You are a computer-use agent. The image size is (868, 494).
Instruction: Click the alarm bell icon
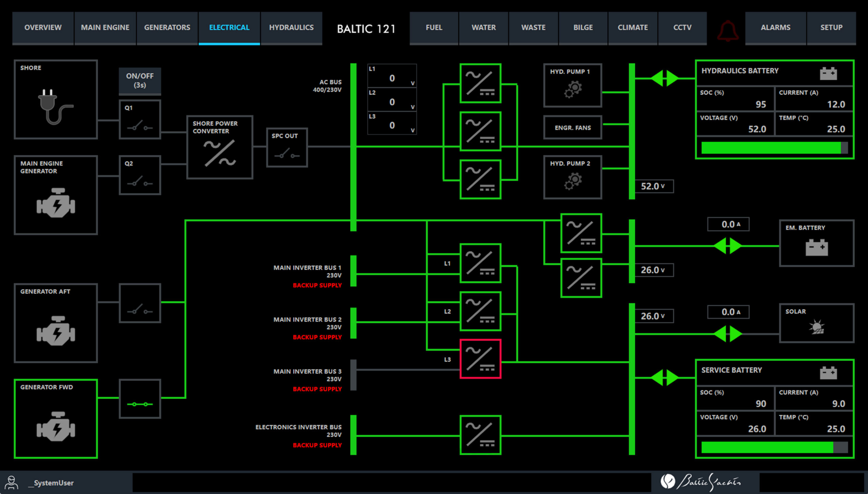point(728,31)
